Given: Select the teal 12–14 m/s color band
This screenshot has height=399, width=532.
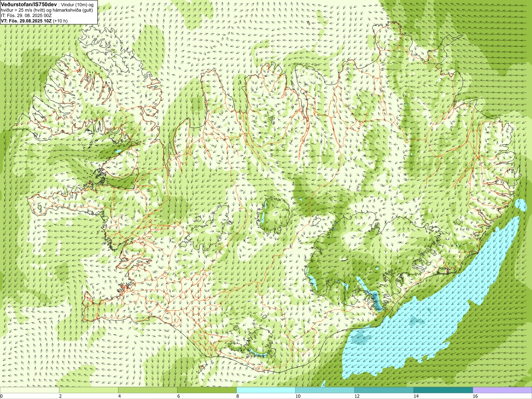Looking at the screenshot, I should coord(384,390).
